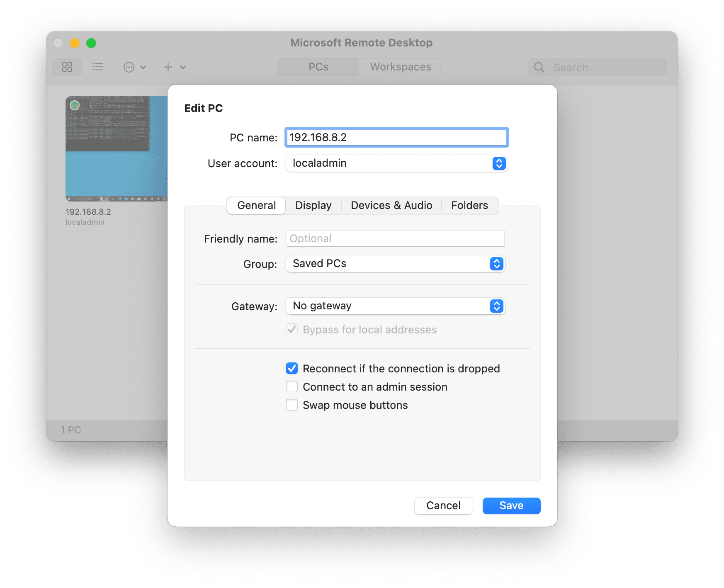Switch to grid view in toolbar
The width and height of the screenshot is (724, 588).
tap(67, 67)
